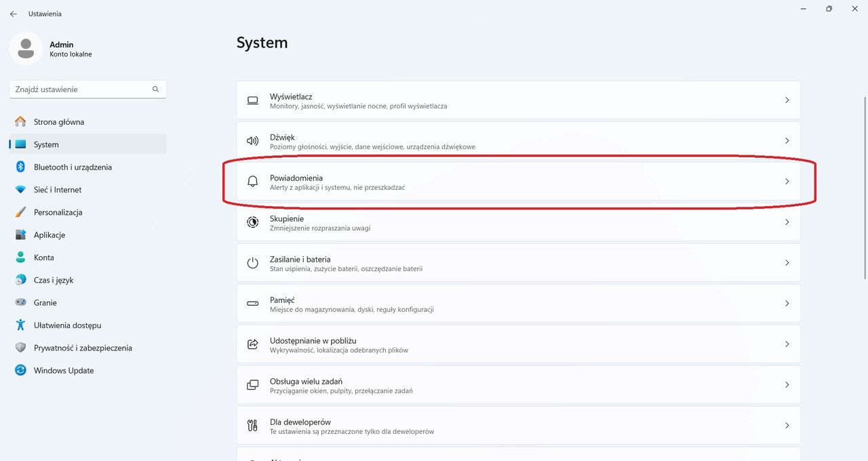Click the Dźwięk speaker icon
Image resolution: width=868 pixels, height=461 pixels.
click(252, 141)
